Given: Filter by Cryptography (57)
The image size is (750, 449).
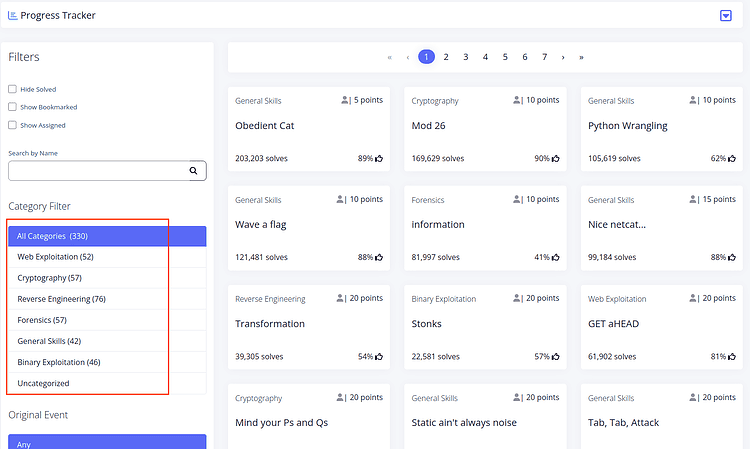Looking at the screenshot, I should click(107, 278).
